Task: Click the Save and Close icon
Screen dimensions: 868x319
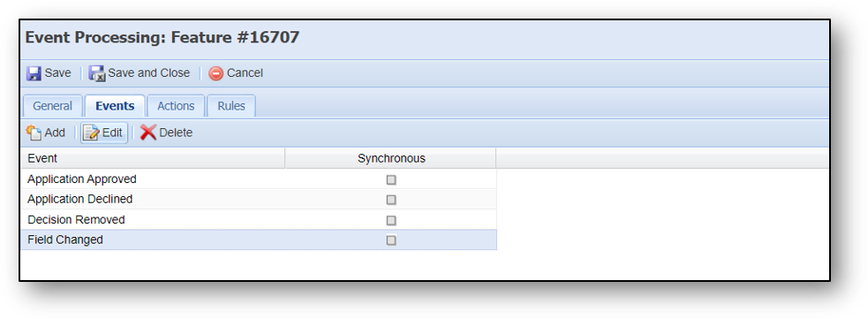Action: click(97, 73)
